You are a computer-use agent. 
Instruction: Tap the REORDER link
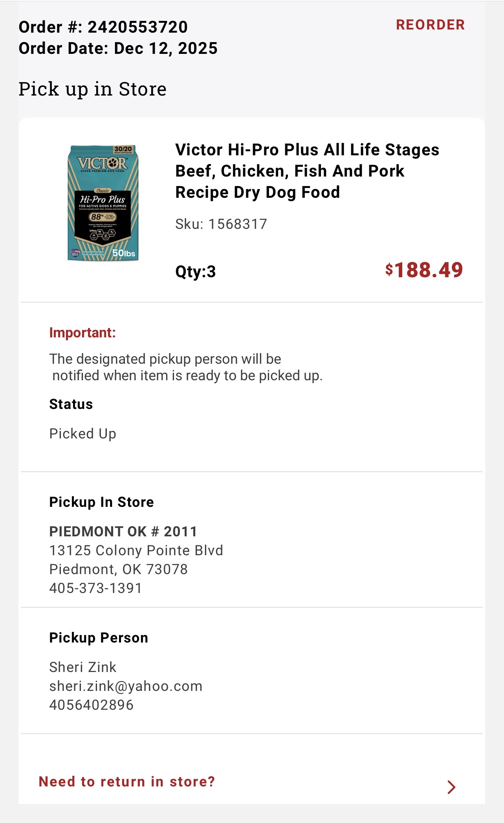pyautogui.click(x=430, y=25)
